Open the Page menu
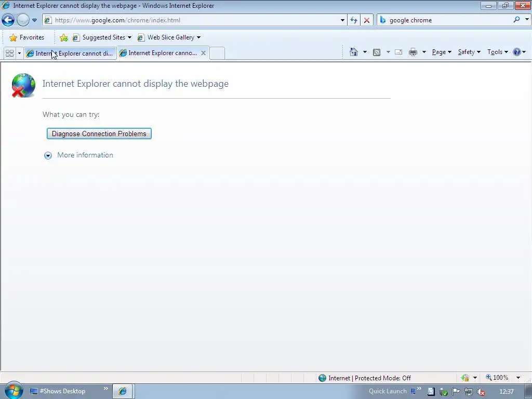 [442, 52]
